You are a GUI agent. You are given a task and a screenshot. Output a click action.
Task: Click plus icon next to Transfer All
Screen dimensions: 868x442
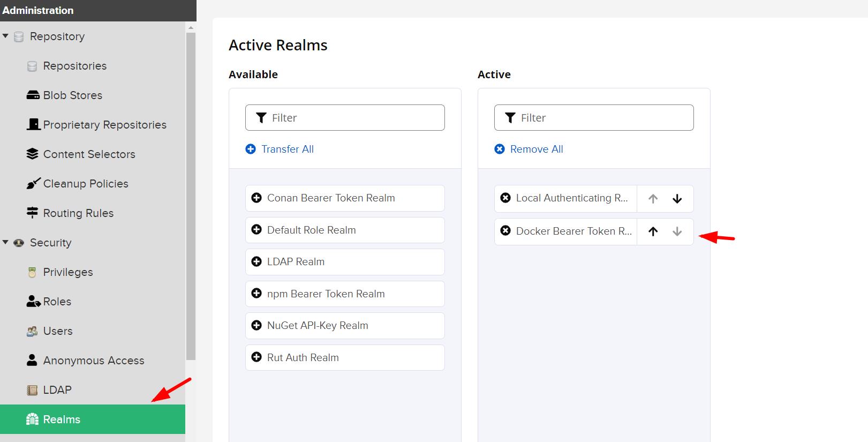point(251,149)
